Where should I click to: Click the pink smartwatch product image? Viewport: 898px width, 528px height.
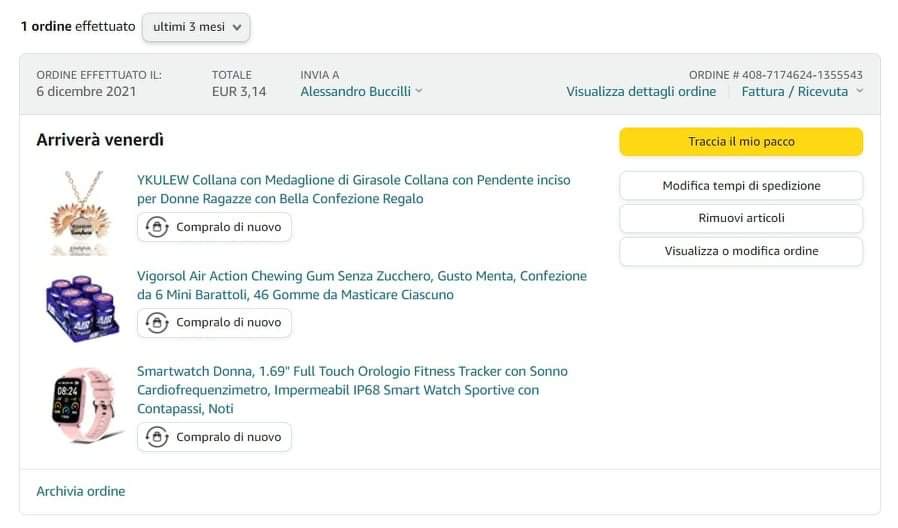click(x=80, y=404)
